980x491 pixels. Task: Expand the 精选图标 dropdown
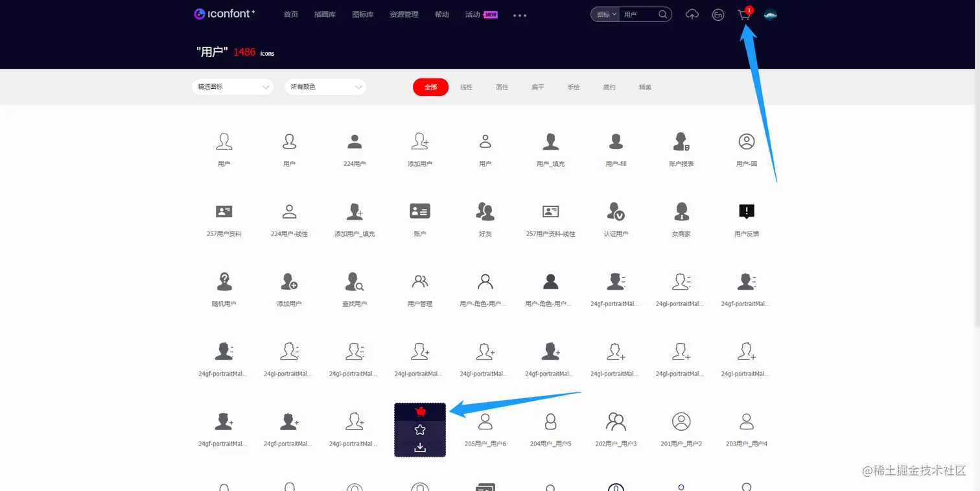(x=232, y=87)
